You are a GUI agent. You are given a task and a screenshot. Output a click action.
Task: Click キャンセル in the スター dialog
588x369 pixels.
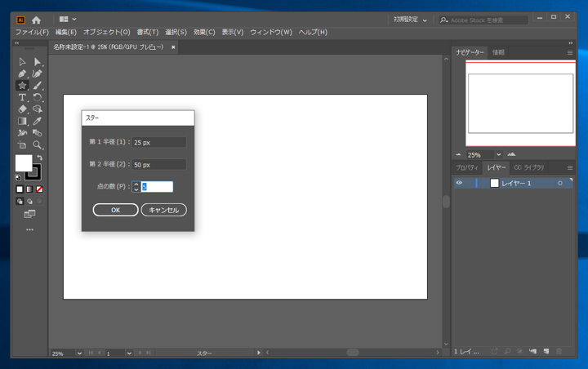click(164, 210)
